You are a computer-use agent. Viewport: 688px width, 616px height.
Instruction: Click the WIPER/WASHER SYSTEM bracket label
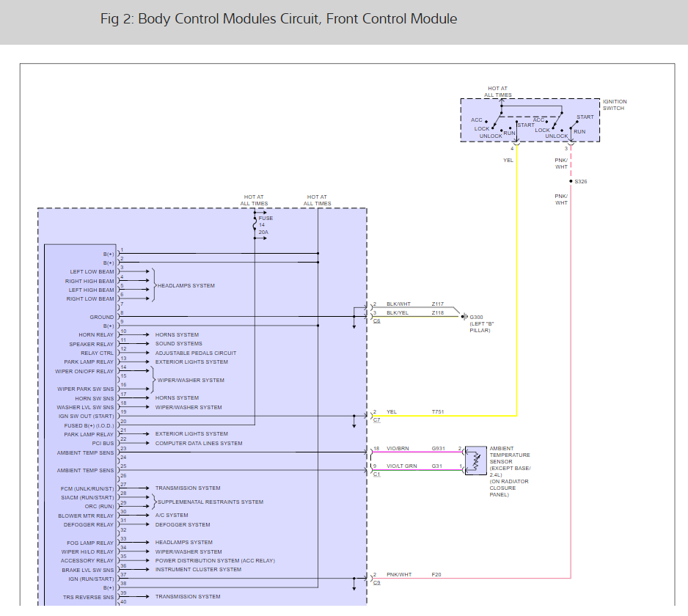(x=191, y=381)
